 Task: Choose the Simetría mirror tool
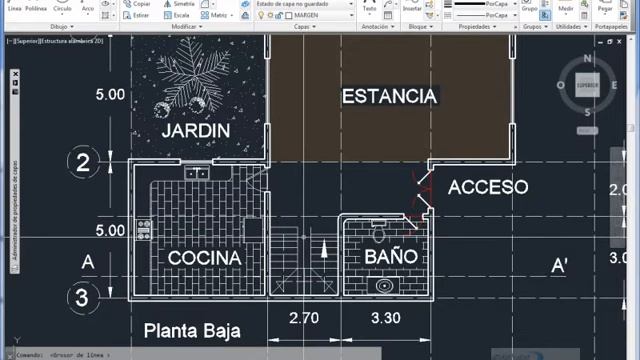[x=179, y=4]
